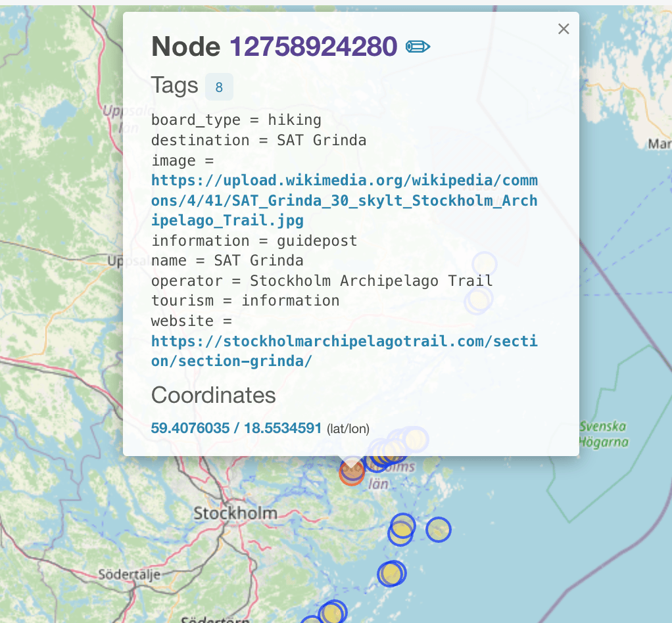The height and width of the screenshot is (623, 672).
Task: Click the operator = Stockholm Archipelago Trail tag
Action: click(x=322, y=281)
